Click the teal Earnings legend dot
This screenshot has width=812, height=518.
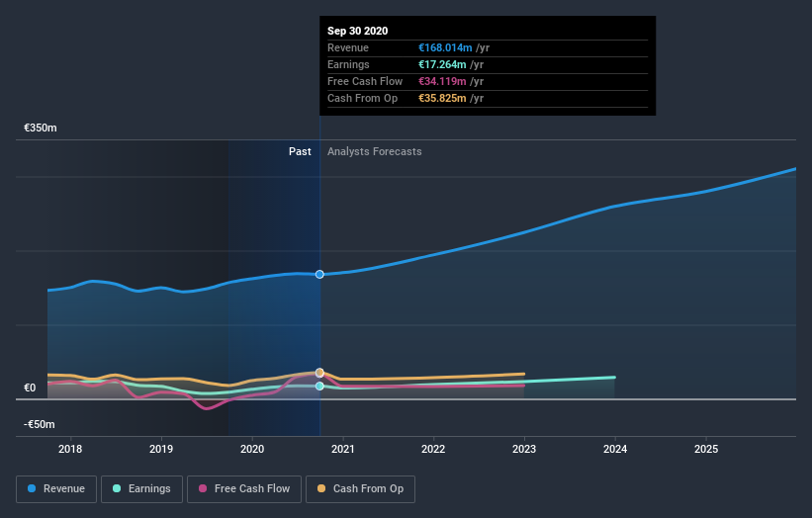(x=117, y=488)
